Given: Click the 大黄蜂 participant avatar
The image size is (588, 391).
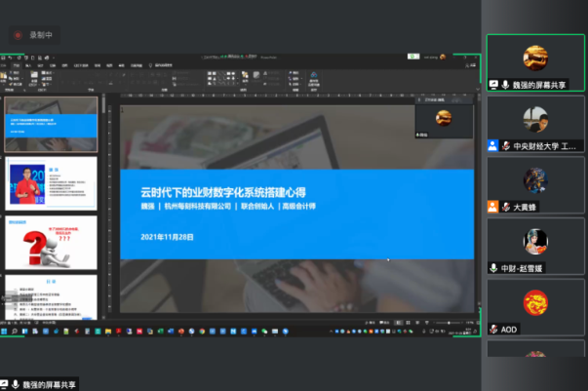Looking at the screenshot, I should 535,179.
